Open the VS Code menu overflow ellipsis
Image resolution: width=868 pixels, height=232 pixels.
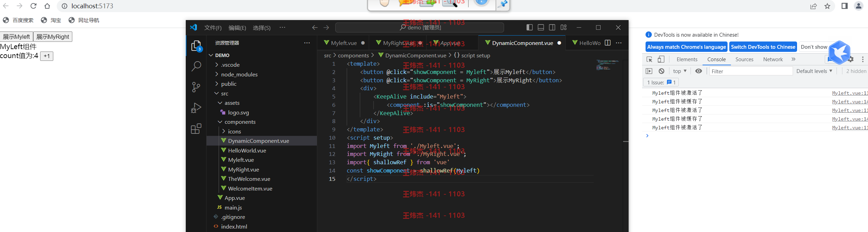point(282,27)
